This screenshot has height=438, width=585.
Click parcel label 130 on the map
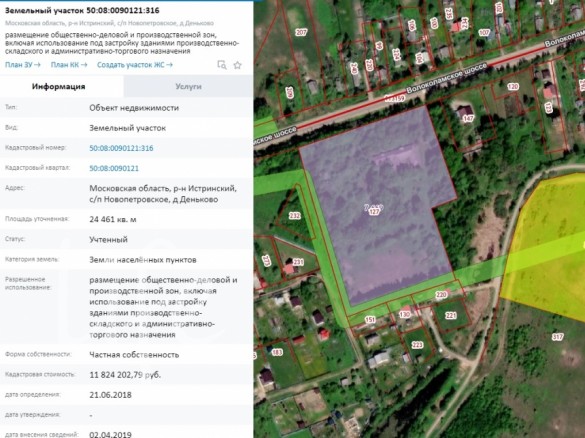click(x=405, y=315)
